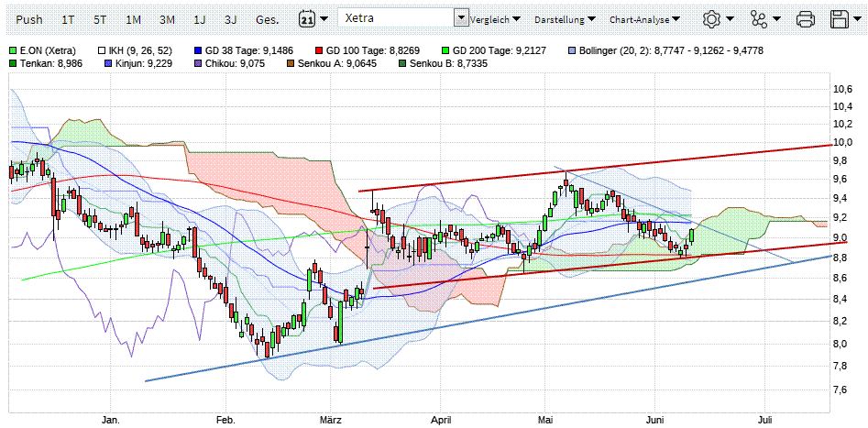This screenshot has height=428, width=868.
Task: Click the Mai month axis label
Action: (x=545, y=421)
